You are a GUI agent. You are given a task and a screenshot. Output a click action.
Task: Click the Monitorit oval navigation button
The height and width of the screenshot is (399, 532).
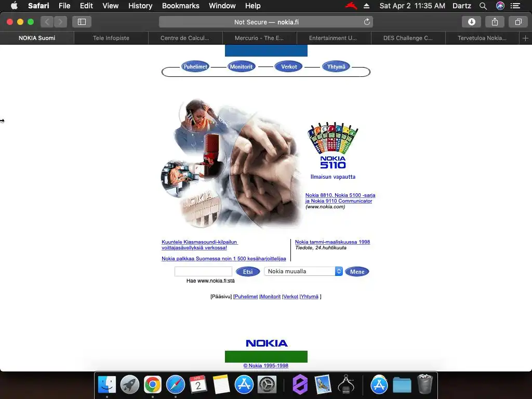pyautogui.click(x=241, y=66)
